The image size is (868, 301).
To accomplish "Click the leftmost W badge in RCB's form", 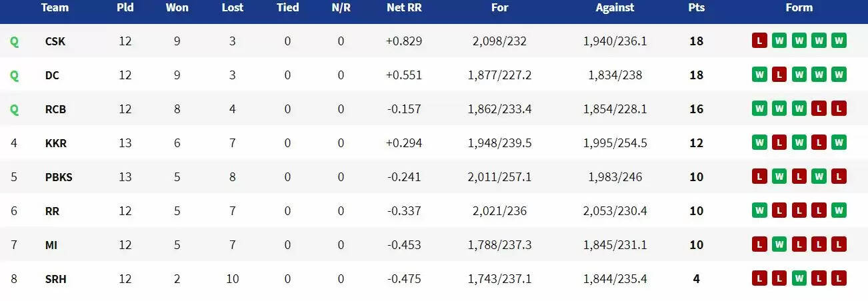I will [x=759, y=109].
